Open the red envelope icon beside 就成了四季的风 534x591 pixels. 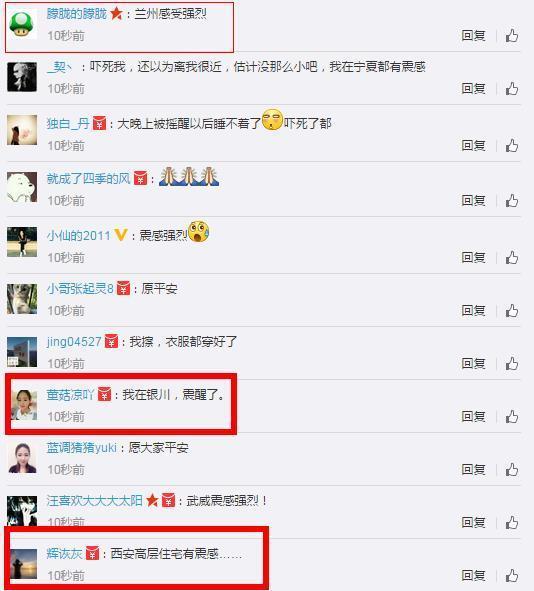(x=141, y=178)
